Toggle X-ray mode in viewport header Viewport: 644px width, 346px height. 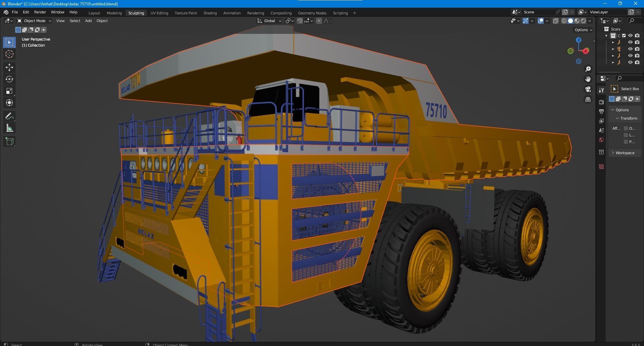(555, 21)
